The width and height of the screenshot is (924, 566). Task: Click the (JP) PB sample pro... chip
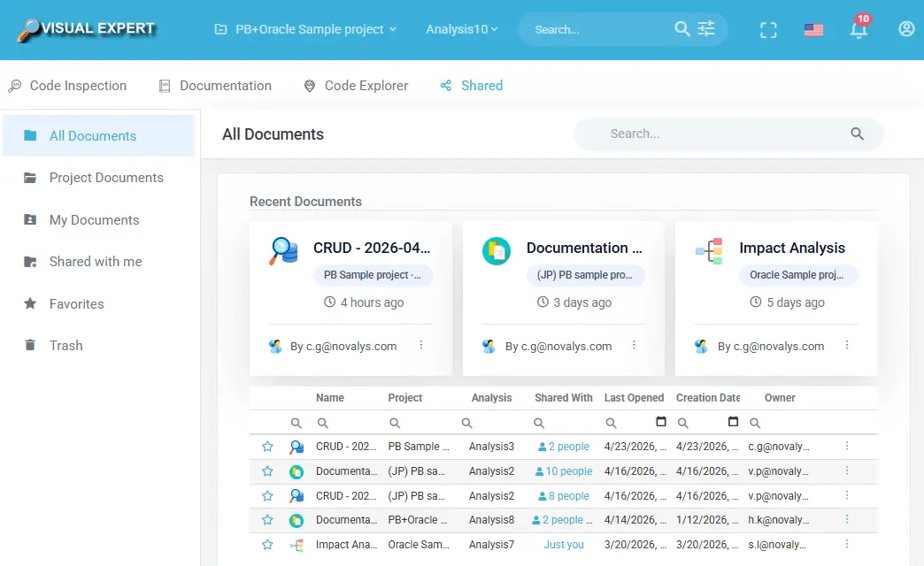coord(585,275)
